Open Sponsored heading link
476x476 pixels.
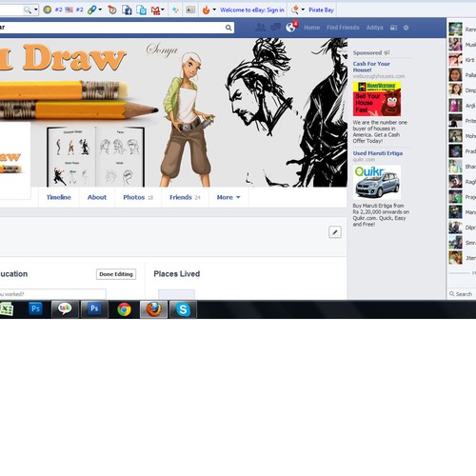coord(367,53)
